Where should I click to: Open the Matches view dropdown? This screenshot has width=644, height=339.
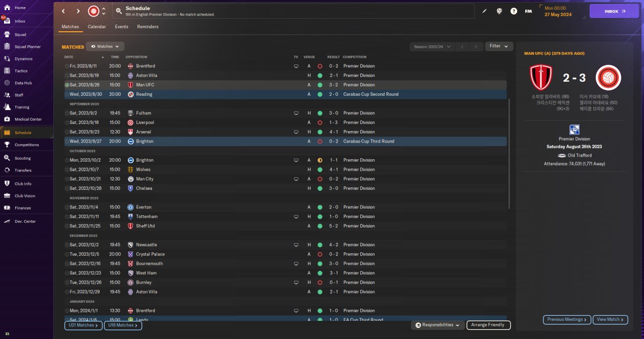105,46
